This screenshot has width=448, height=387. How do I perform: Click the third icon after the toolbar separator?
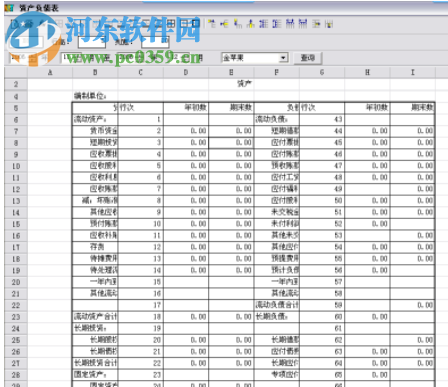(237, 24)
